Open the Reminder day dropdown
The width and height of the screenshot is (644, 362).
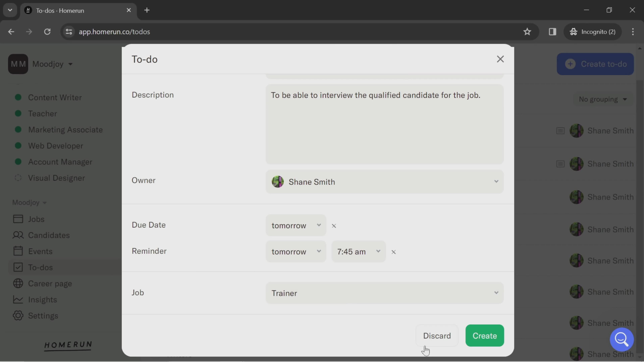coord(296,252)
